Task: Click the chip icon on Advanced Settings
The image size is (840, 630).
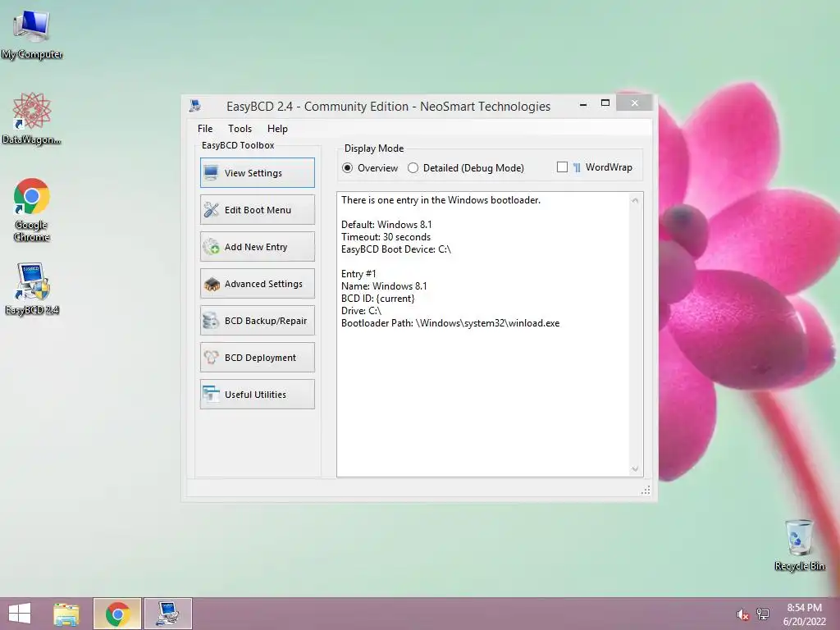Action: [x=212, y=284]
